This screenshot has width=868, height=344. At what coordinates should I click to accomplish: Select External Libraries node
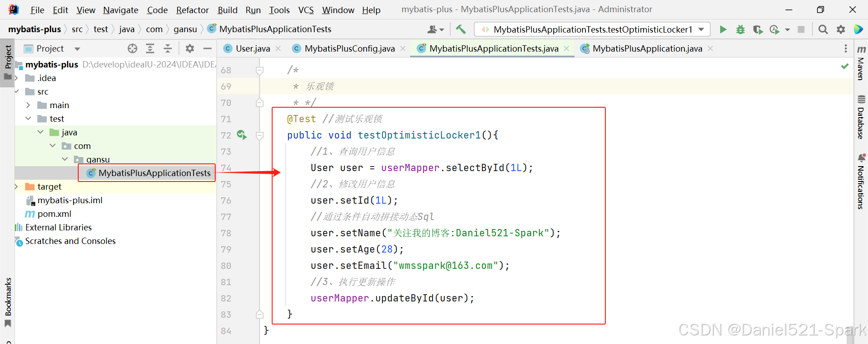58,227
